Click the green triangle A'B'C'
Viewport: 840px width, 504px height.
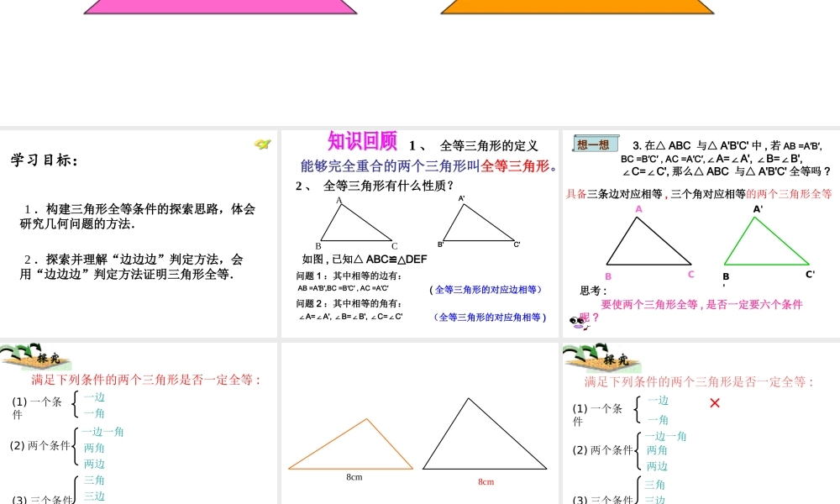(766, 241)
